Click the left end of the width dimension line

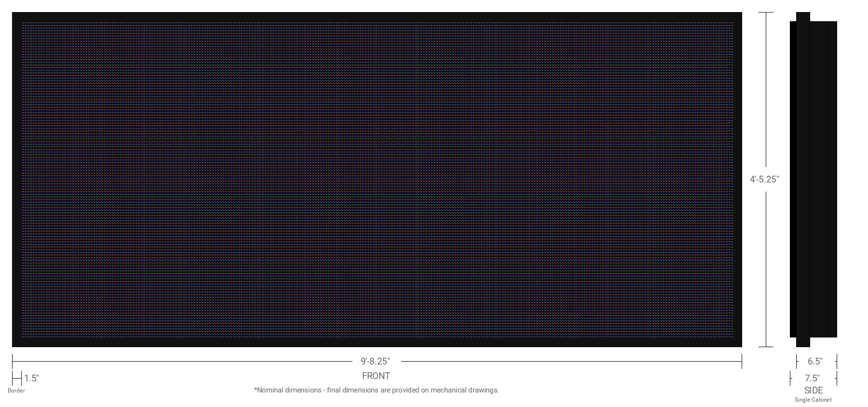(13, 361)
